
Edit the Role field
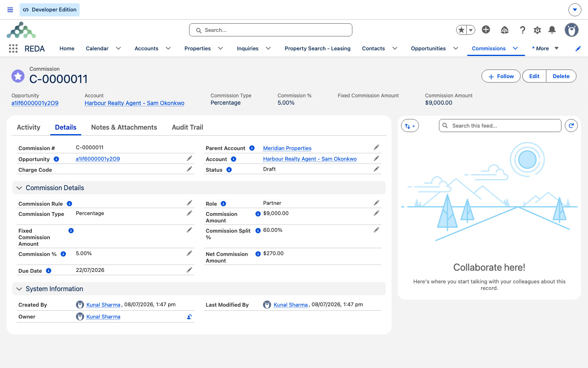pyautogui.click(x=376, y=203)
